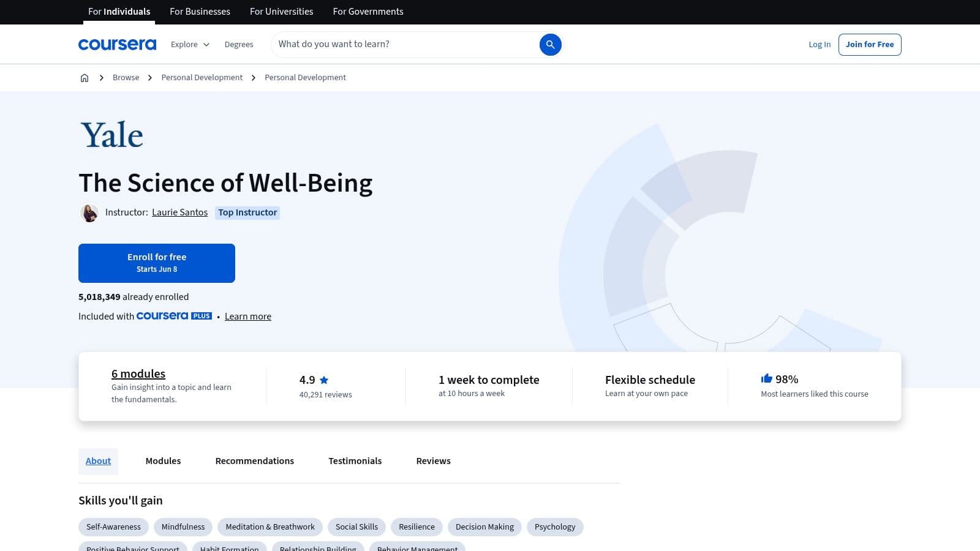Image resolution: width=980 pixels, height=551 pixels.
Task: Click the blue search magnifier button
Action: tap(550, 45)
